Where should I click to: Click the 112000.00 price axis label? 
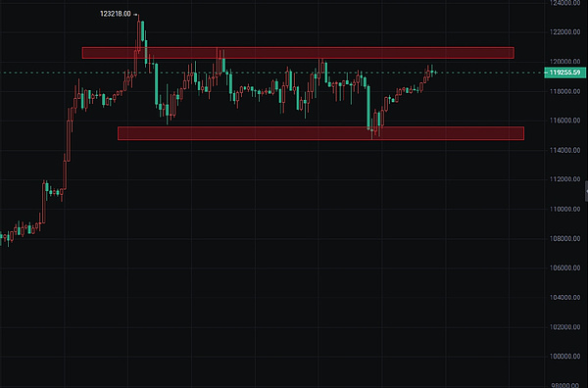[564, 179]
